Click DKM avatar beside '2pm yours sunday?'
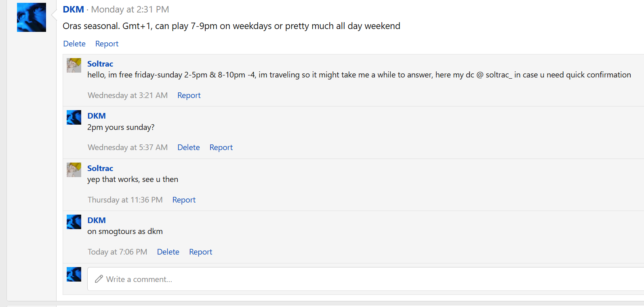 pyautogui.click(x=74, y=117)
